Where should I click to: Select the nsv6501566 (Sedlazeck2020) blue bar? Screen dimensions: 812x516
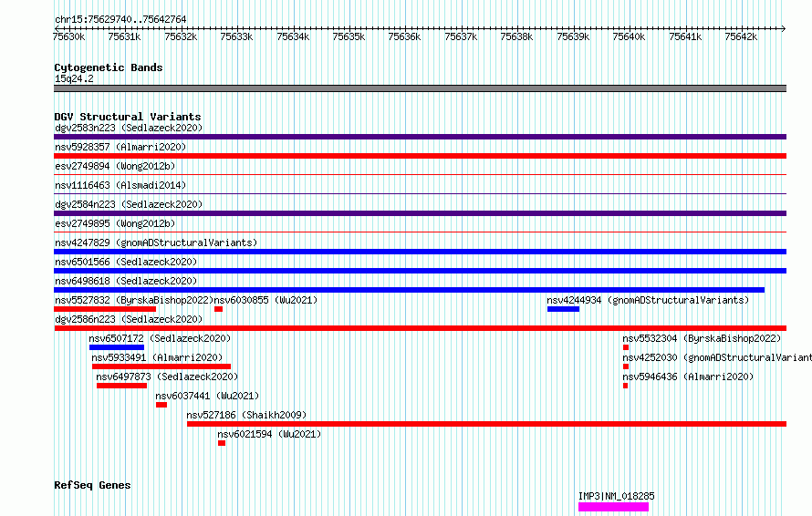420,271
